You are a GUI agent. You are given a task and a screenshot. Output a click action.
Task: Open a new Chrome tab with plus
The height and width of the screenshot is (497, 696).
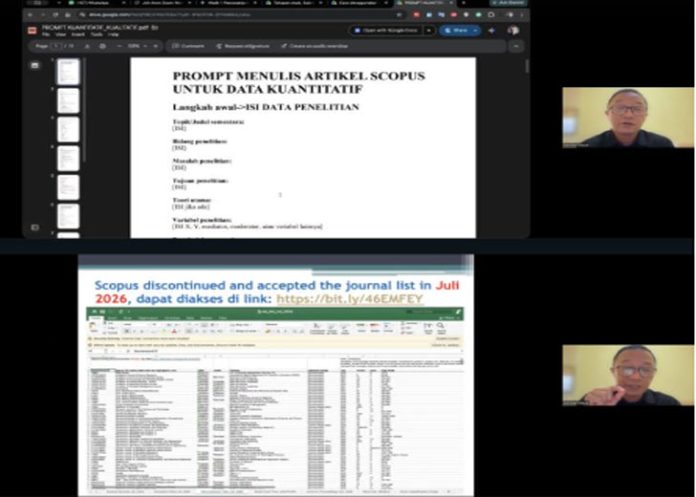(x=464, y=3)
